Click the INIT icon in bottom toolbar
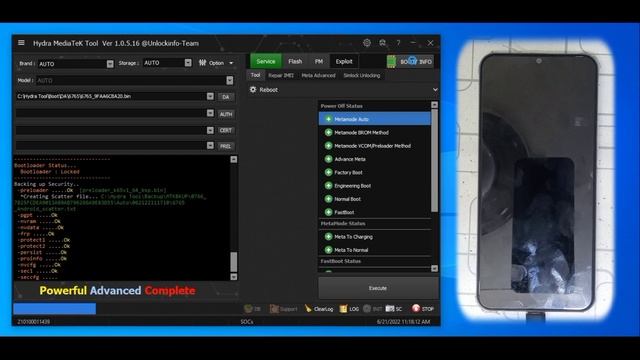The image size is (640, 360). tap(367, 309)
